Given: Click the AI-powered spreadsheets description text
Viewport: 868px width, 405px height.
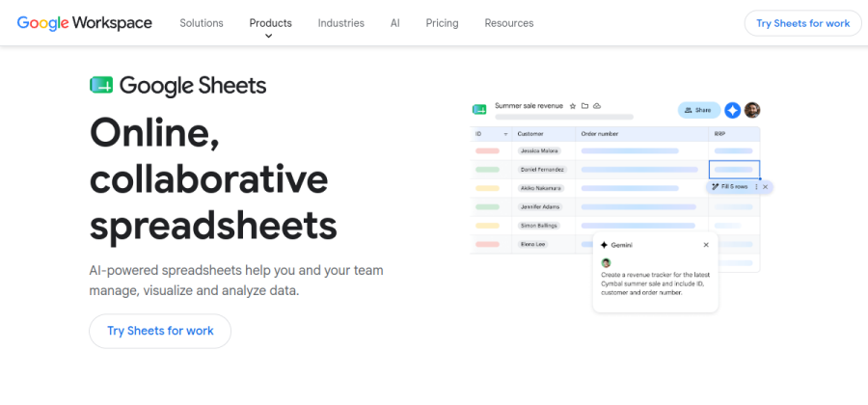Looking at the screenshot, I should (236, 281).
